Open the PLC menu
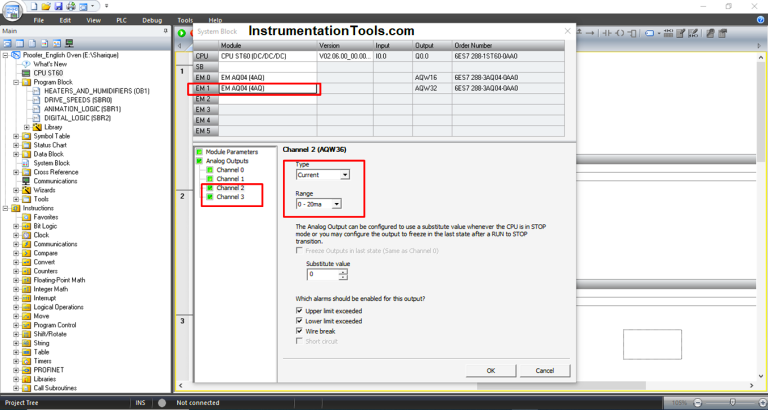Screen dimensions: 768x410 [x=121, y=20]
